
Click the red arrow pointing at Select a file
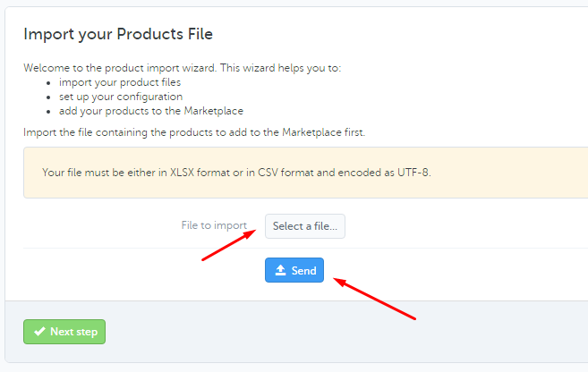(229, 245)
